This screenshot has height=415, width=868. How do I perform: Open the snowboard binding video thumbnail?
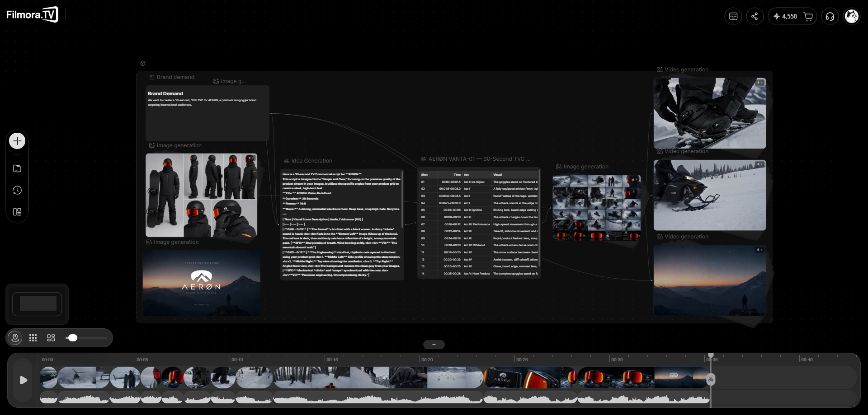point(710,113)
